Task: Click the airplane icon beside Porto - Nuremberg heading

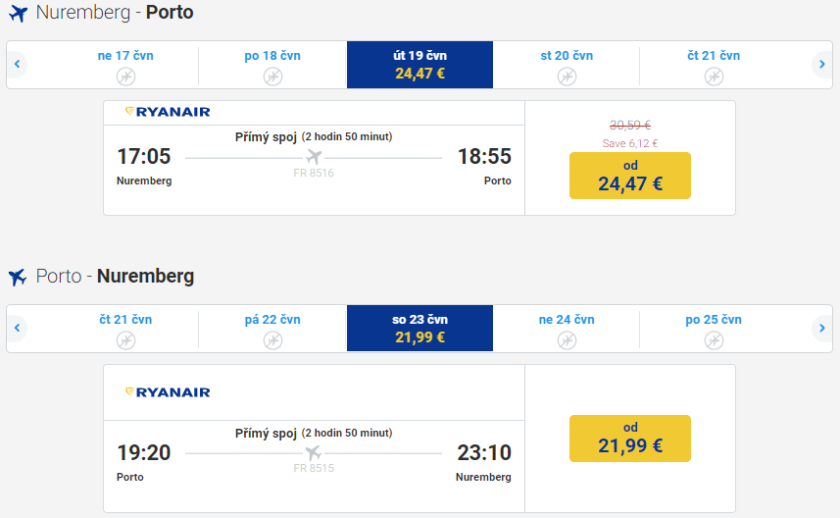Action: pos(17,277)
